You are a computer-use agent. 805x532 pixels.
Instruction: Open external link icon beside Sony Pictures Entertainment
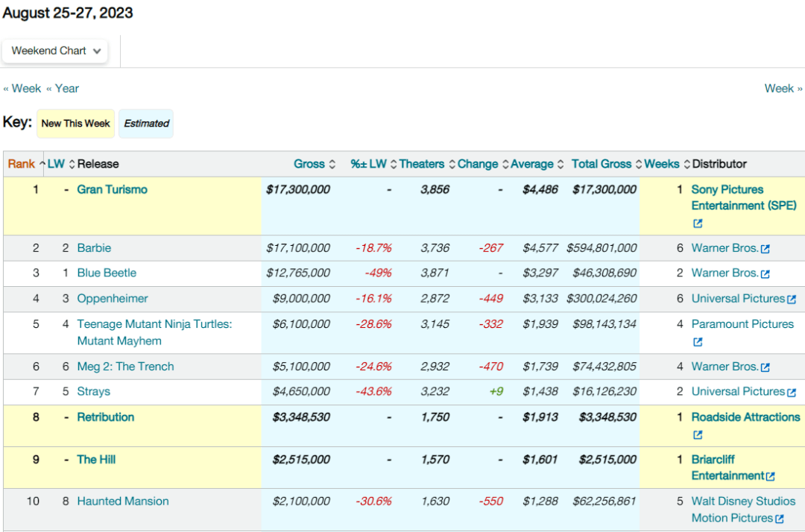(x=698, y=224)
